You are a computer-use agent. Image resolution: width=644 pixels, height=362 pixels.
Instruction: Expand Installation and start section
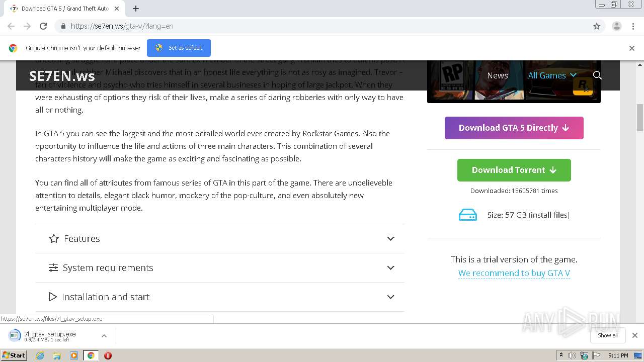[x=220, y=297]
